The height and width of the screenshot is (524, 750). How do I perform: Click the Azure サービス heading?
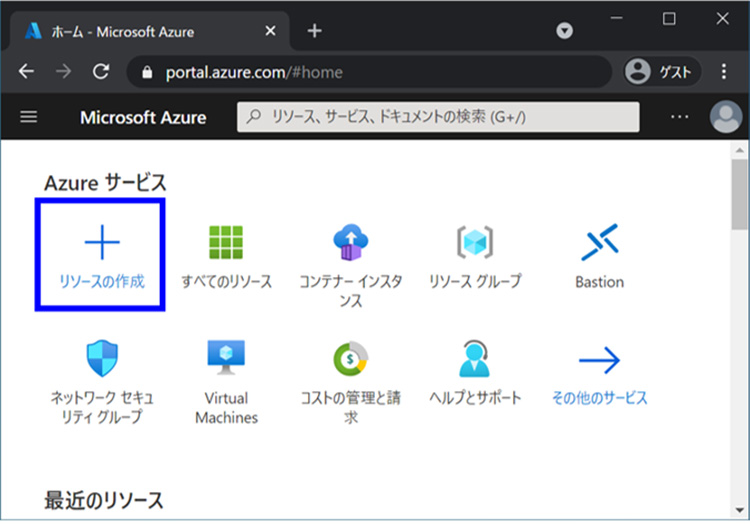point(105,183)
